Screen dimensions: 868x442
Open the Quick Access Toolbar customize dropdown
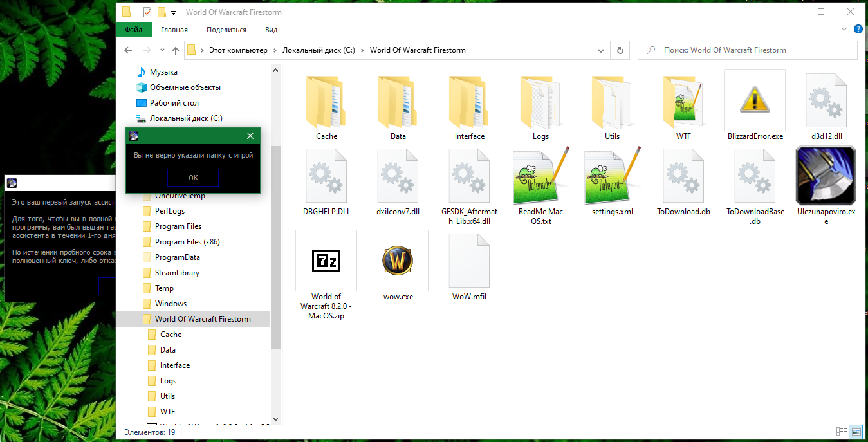(x=174, y=12)
